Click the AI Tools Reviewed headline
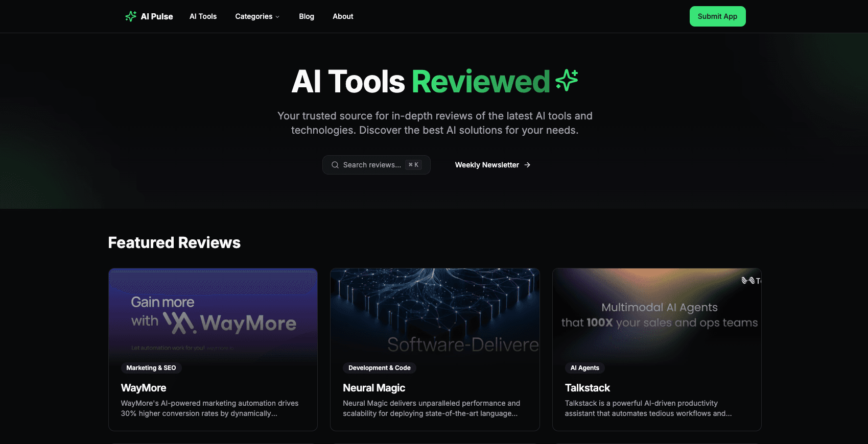This screenshot has height=444, width=868. click(x=420, y=81)
